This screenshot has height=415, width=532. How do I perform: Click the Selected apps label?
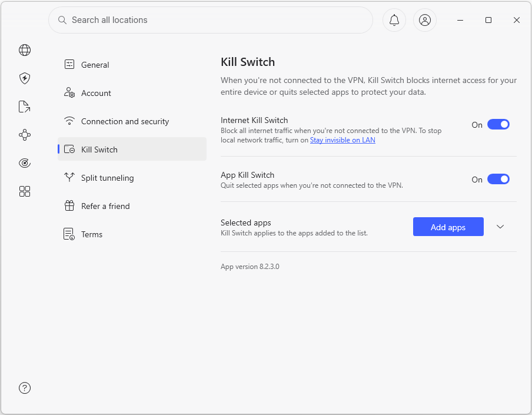(x=245, y=223)
